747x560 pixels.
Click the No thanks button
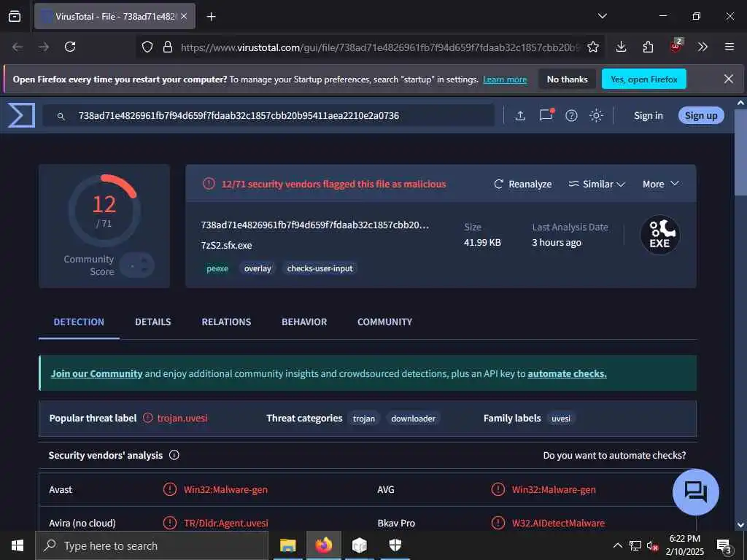pyautogui.click(x=567, y=79)
